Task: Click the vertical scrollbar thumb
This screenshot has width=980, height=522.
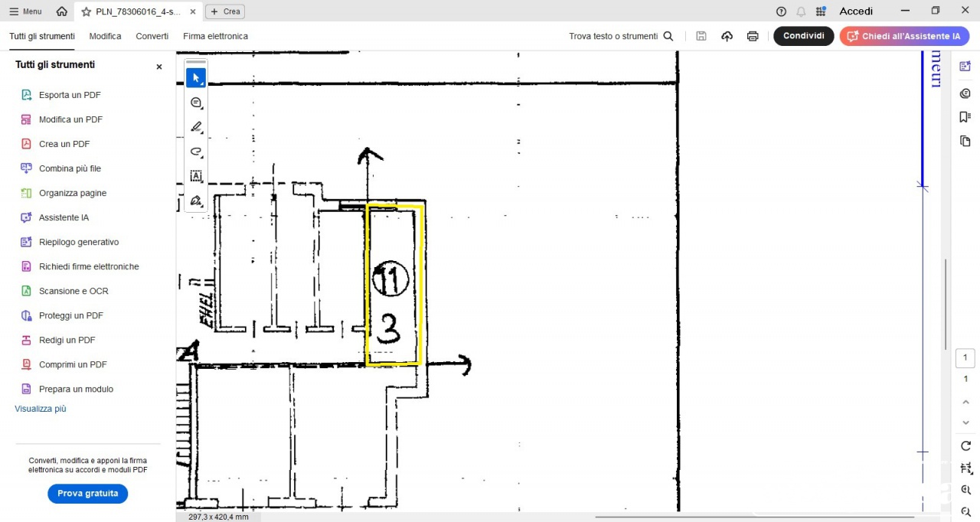Action: 946,304
